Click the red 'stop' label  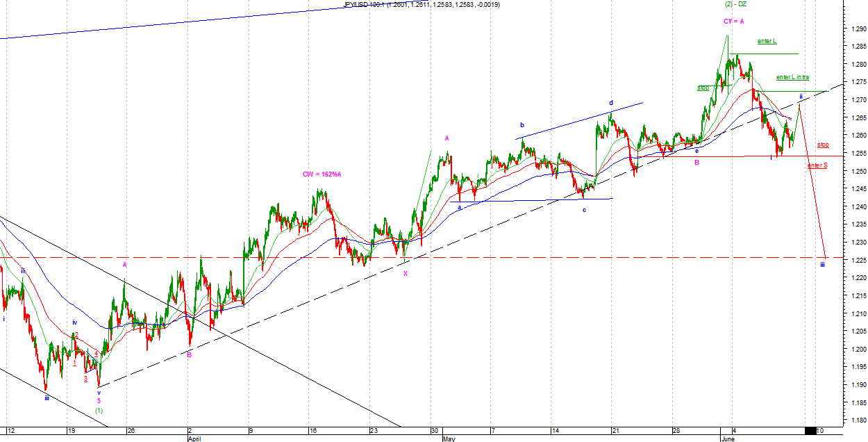823,145
